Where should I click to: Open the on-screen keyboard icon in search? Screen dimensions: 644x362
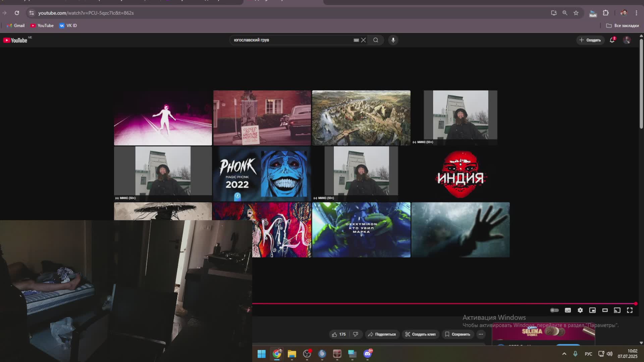[x=356, y=40]
